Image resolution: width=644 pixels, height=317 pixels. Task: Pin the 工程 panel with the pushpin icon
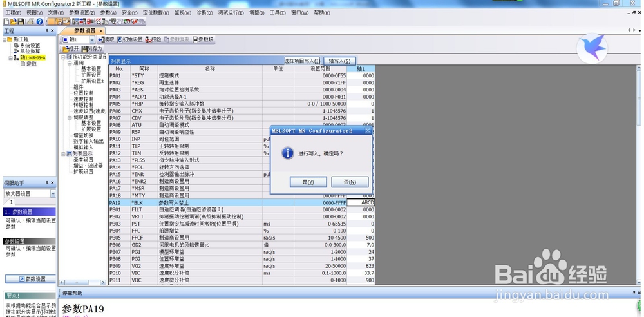47,31
